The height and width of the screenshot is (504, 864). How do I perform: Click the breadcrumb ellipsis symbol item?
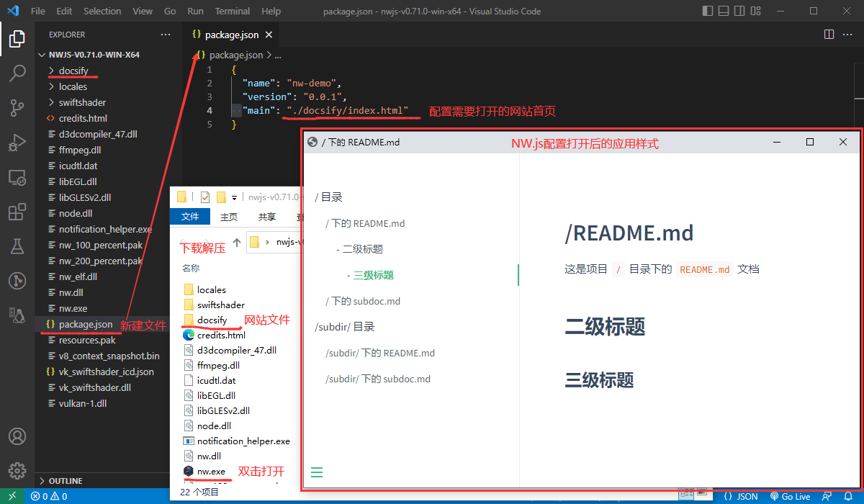pos(278,55)
